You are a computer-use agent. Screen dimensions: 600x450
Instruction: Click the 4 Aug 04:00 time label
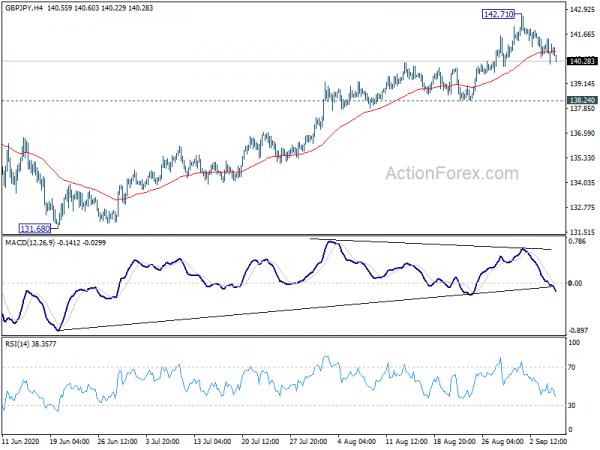357,441
